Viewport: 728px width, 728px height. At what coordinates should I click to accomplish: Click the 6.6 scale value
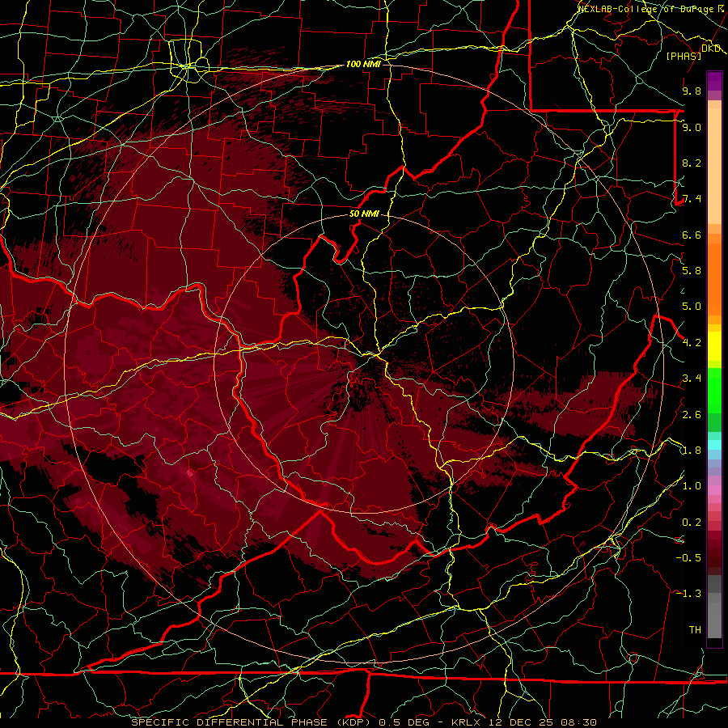[692, 235]
